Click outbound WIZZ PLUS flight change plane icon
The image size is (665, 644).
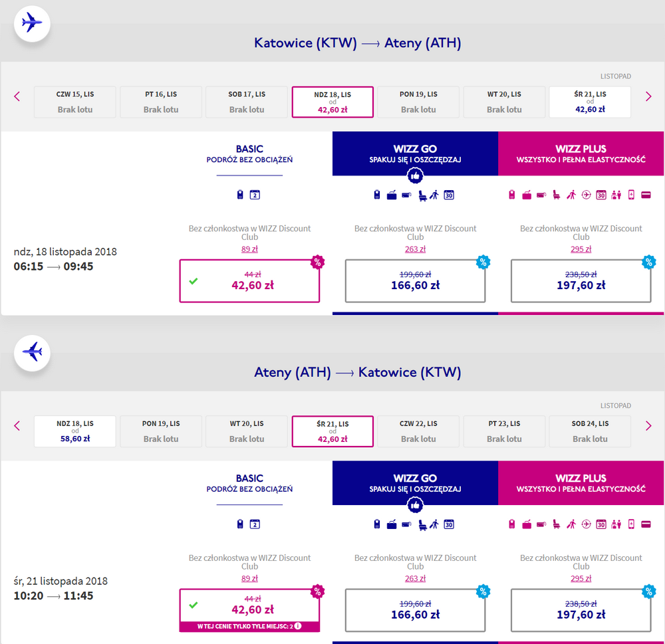pyautogui.click(x=586, y=195)
